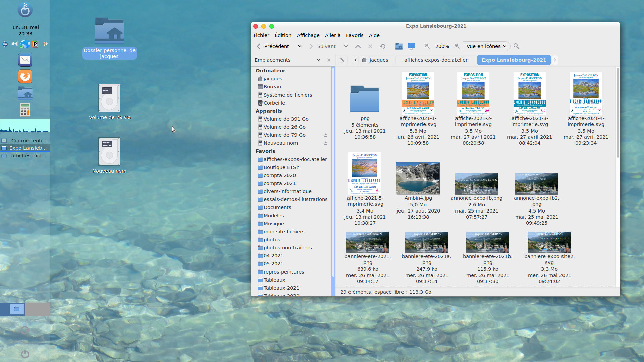The width and height of the screenshot is (644, 362).
Task: Open mail app from left panel
Action: (25, 60)
